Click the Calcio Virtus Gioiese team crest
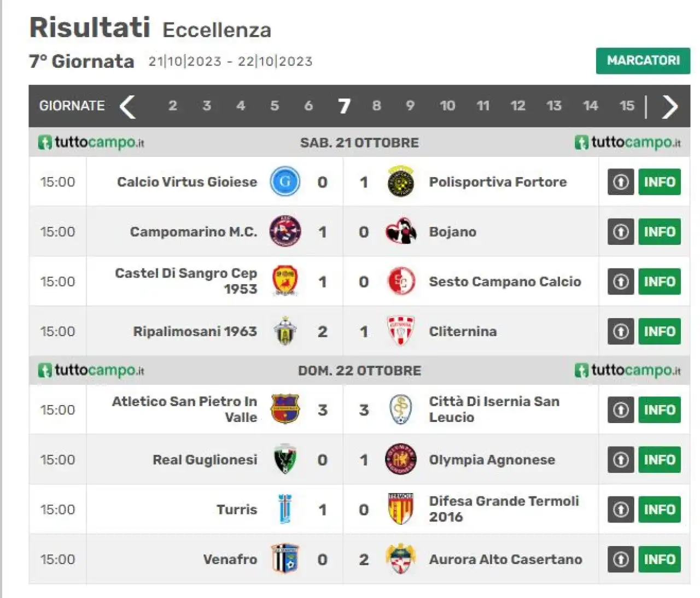Image resolution: width=700 pixels, height=598 pixels. (x=285, y=182)
